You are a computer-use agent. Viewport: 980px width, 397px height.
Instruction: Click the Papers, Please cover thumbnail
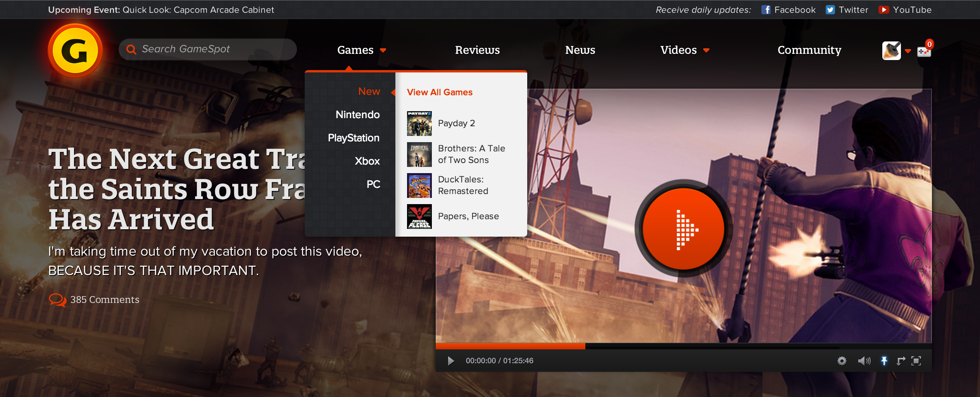pyautogui.click(x=419, y=217)
